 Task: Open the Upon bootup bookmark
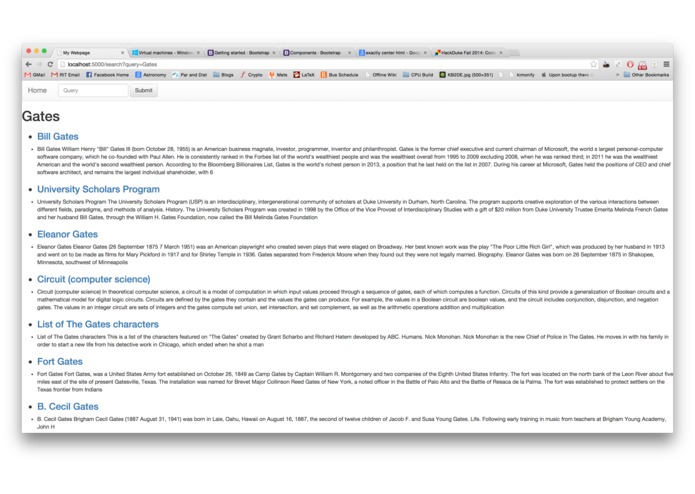pyautogui.click(x=567, y=75)
